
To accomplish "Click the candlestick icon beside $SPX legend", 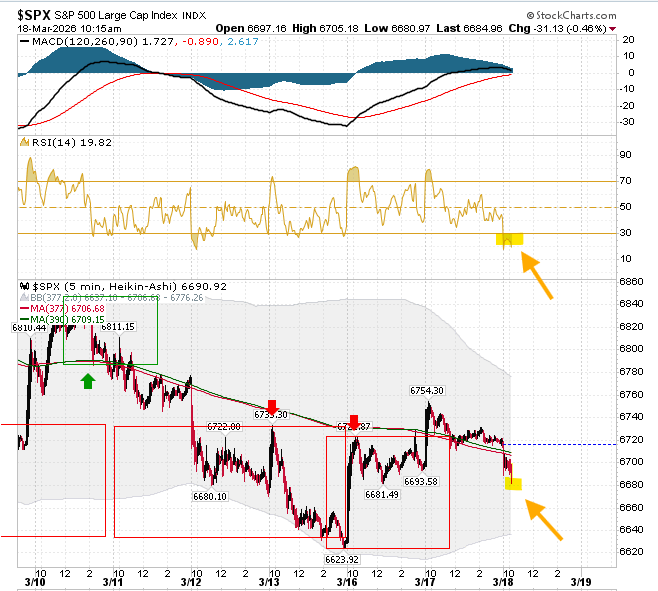I will tap(24, 287).
